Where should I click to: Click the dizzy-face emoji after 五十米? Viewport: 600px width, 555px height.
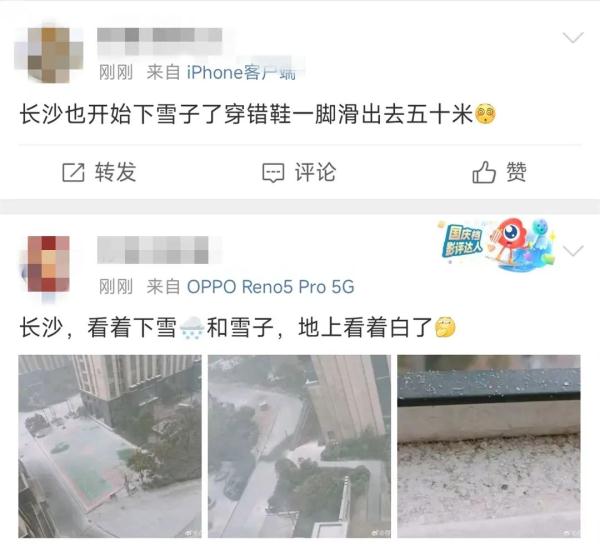485,114
